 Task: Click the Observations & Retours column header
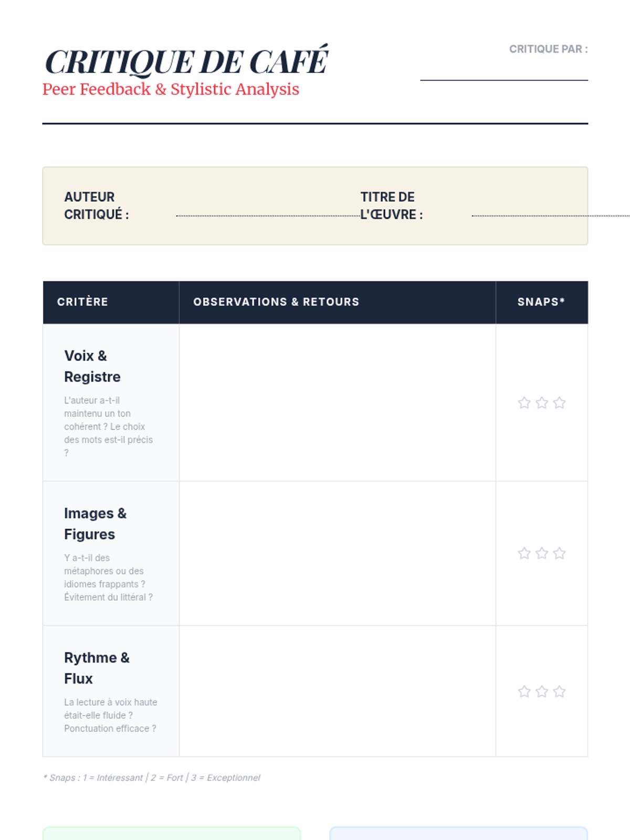pos(276,302)
